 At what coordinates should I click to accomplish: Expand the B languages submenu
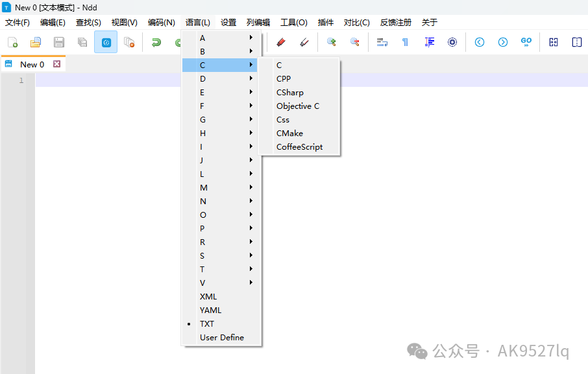click(x=221, y=51)
